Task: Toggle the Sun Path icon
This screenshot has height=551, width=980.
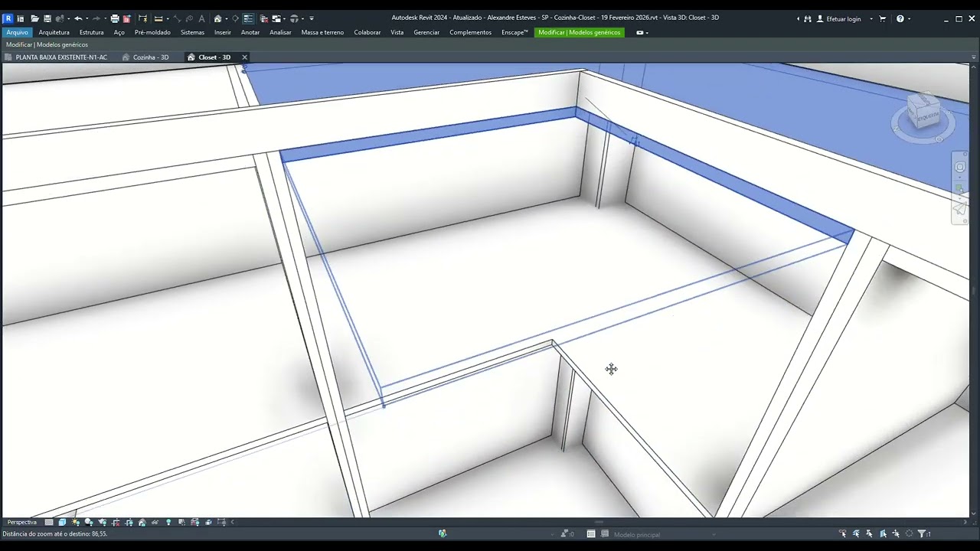Action: (75, 522)
